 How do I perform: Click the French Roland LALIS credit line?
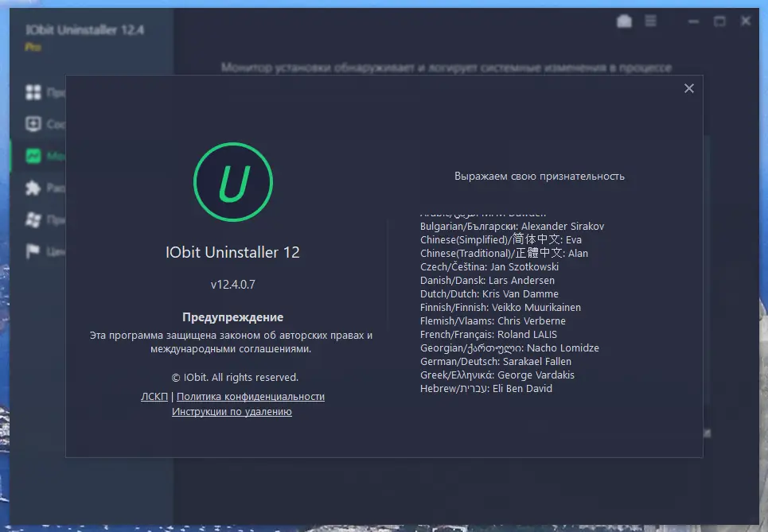pyautogui.click(x=489, y=335)
